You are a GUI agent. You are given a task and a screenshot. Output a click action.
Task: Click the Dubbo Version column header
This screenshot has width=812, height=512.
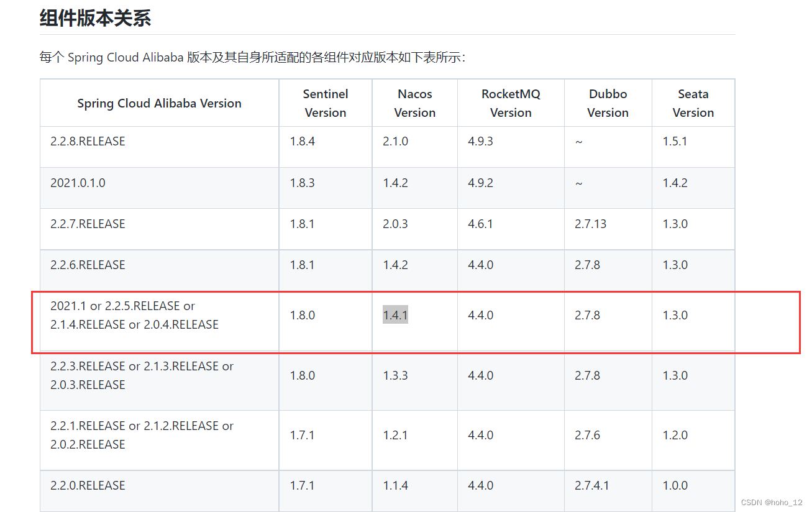pos(608,103)
